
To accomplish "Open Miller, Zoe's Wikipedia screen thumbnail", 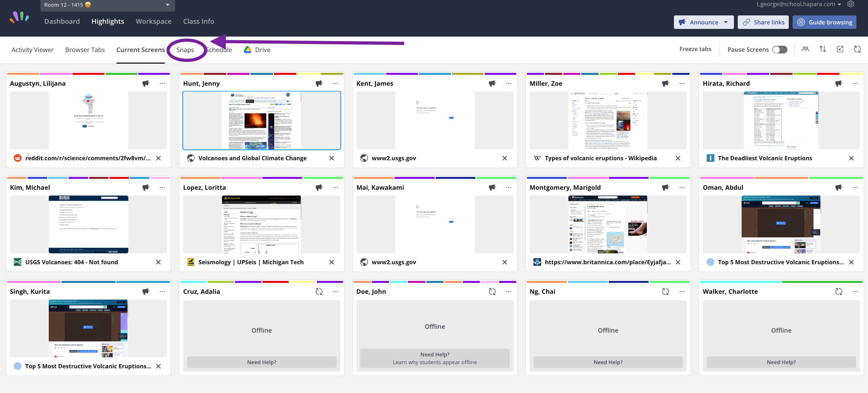I will pyautogui.click(x=608, y=120).
